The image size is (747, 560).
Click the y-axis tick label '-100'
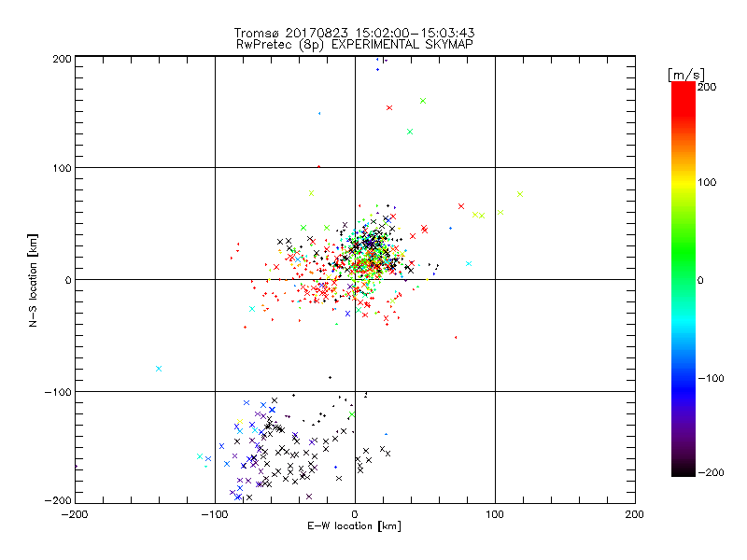[x=58, y=392]
